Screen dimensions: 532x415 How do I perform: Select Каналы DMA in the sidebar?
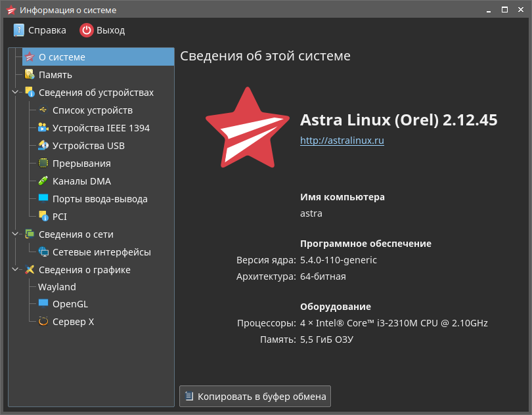pyautogui.click(x=81, y=181)
